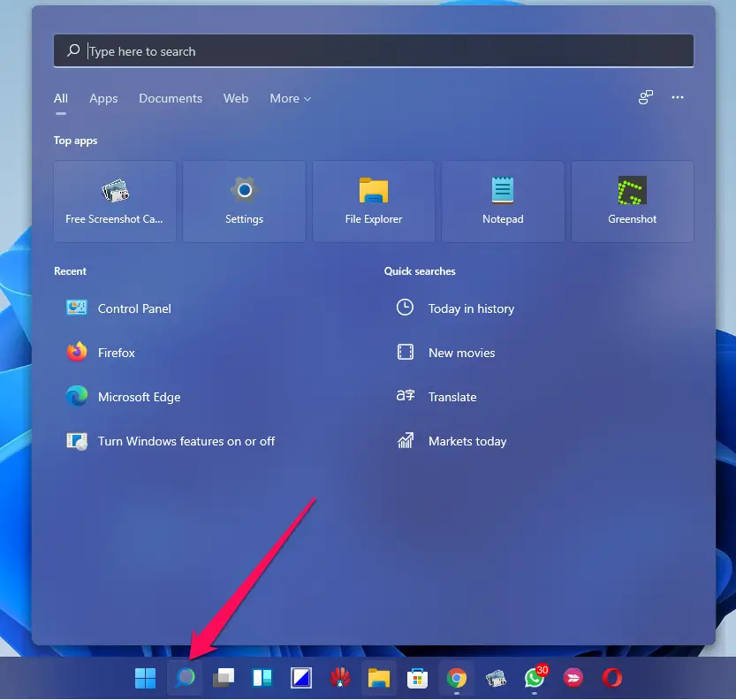
Task: Open the pink round arrow app in taskbar
Action: pyautogui.click(x=573, y=678)
